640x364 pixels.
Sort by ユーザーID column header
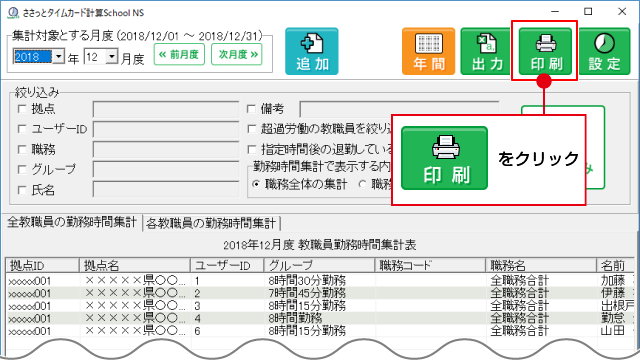click(x=227, y=266)
